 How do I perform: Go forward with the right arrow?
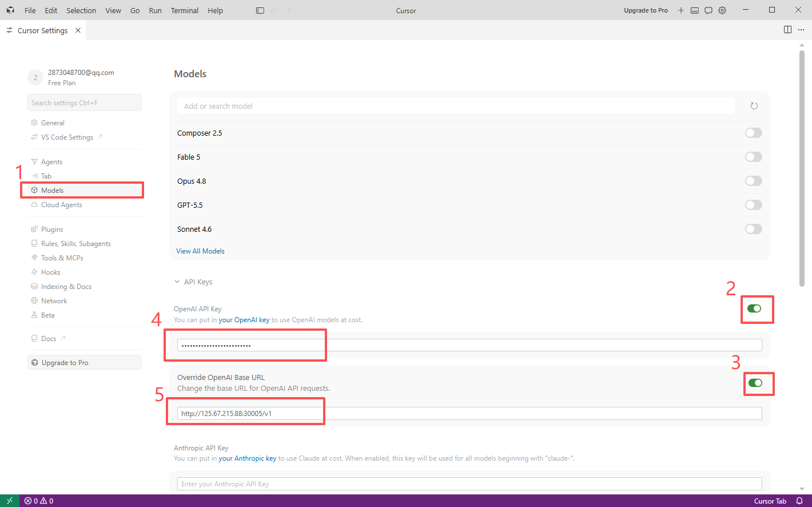[288, 10]
